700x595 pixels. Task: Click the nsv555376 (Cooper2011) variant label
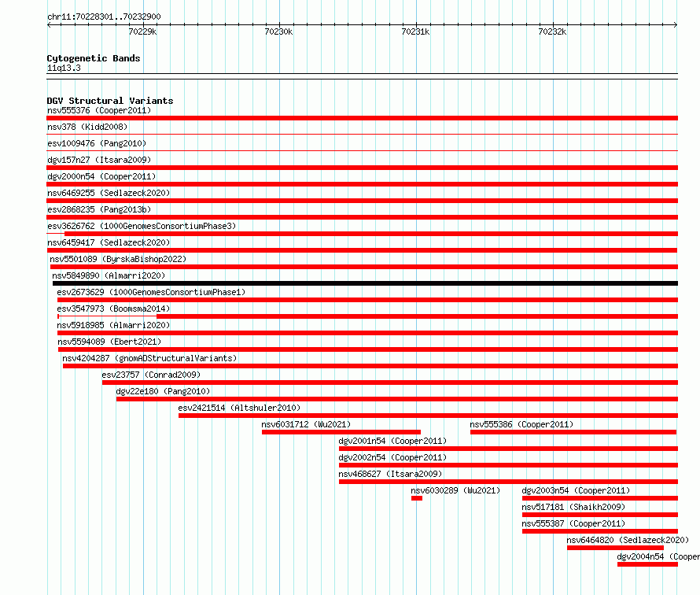[99, 110]
